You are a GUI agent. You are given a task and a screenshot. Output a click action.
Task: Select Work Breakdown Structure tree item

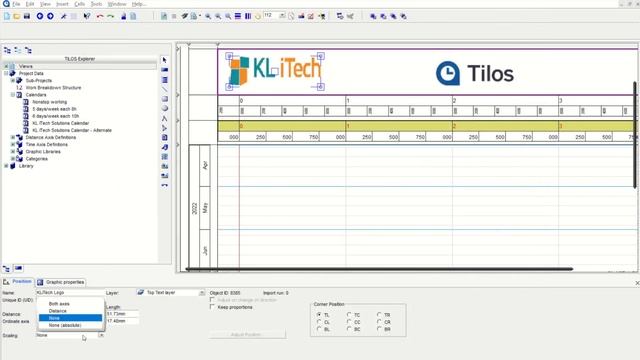53,88
